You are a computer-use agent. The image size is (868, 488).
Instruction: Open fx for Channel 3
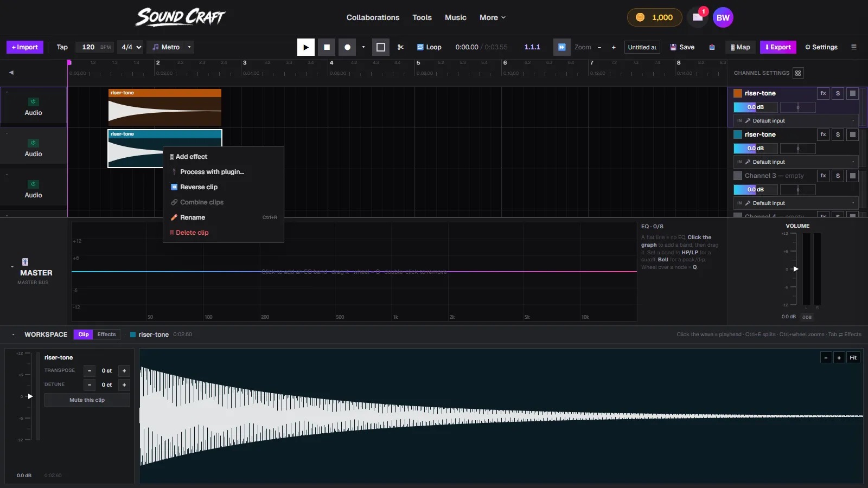pyautogui.click(x=823, y=176)
